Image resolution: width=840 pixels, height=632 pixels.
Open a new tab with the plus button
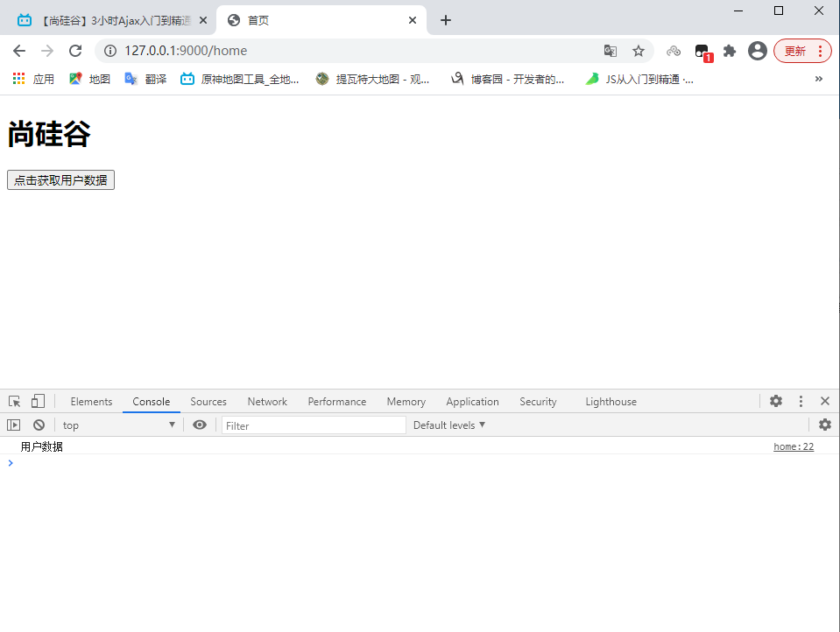pos(446,20)
